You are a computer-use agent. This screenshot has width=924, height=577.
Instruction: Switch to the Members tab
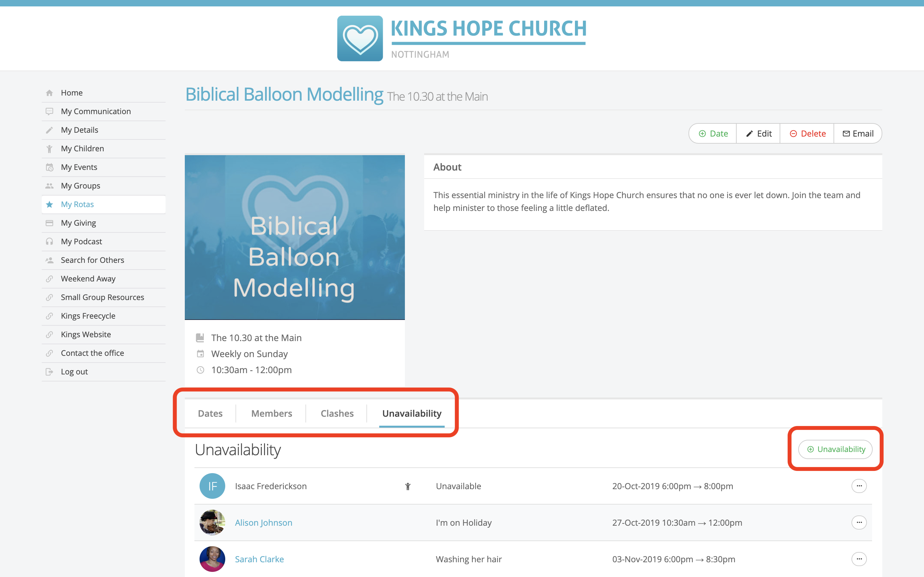(271, 413)
